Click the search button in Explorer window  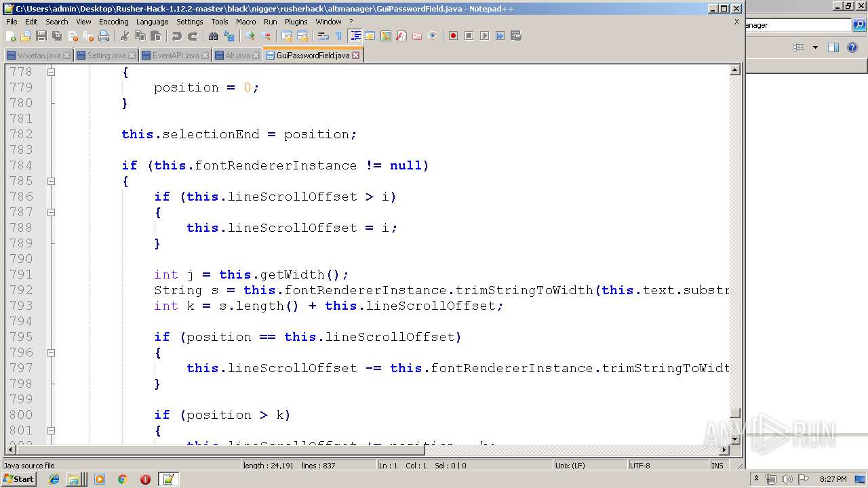[859, 25]
